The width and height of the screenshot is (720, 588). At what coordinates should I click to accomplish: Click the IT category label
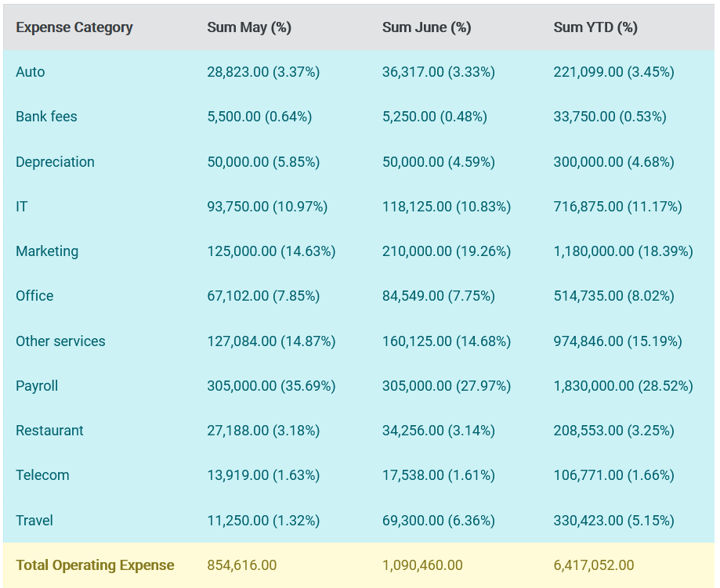(22, 207)
